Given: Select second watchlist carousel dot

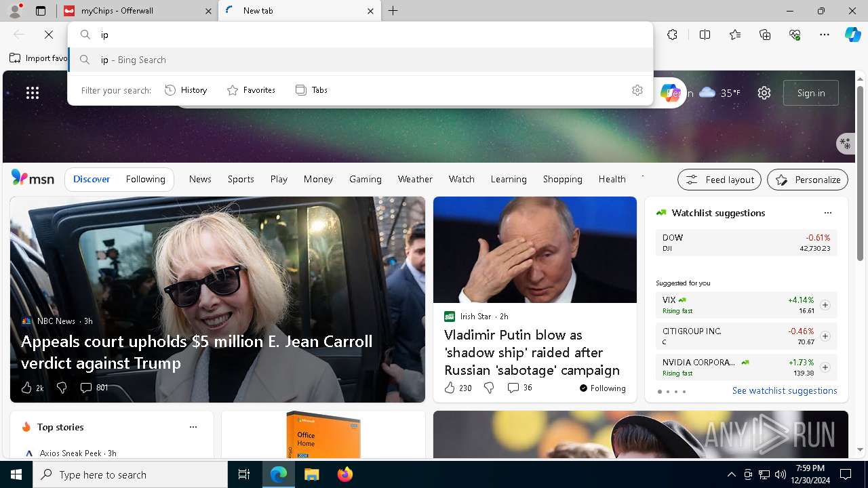Looking at the screenshot, I should pyautogui.click(x=667, y=392).
